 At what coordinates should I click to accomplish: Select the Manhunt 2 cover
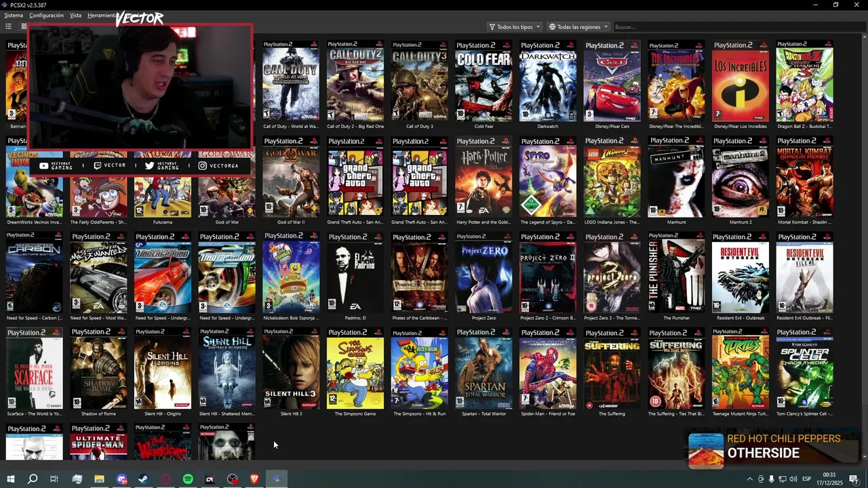point(741,178)
